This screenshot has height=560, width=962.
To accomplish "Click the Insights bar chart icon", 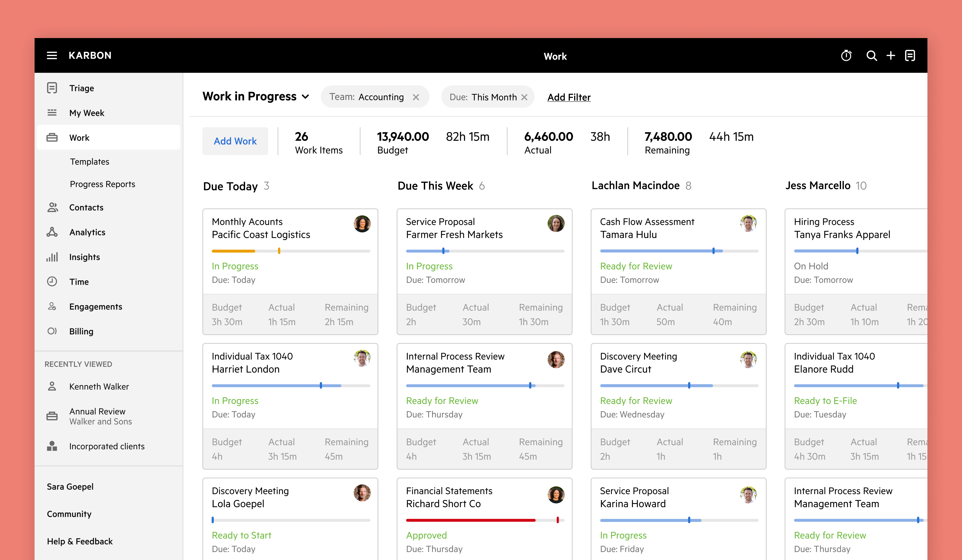I will click(x=52, y=257).
